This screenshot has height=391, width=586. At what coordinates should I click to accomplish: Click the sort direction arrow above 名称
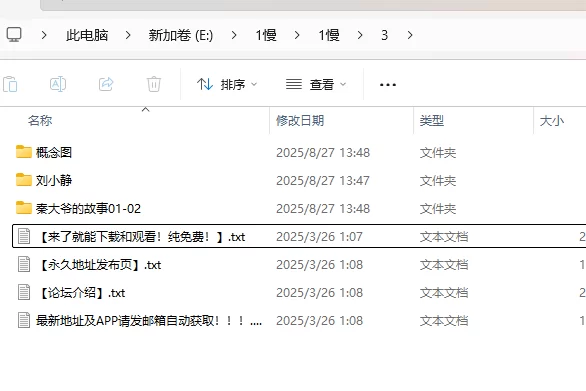pos(146,110)
